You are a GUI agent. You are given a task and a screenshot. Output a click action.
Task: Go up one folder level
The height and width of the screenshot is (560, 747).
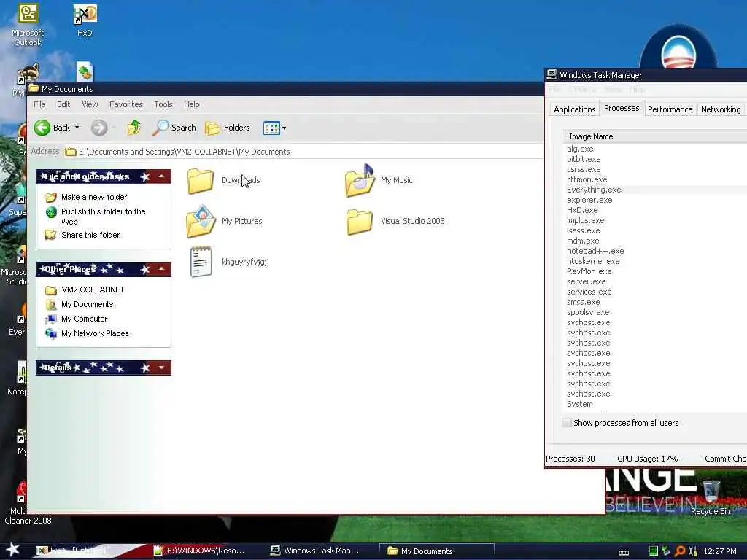click(x=134, y=128)
